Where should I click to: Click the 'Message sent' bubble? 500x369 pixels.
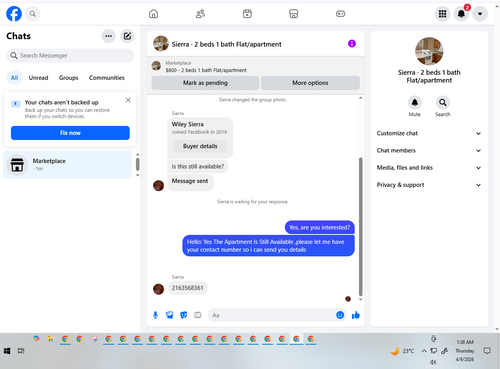click(190, 182)
